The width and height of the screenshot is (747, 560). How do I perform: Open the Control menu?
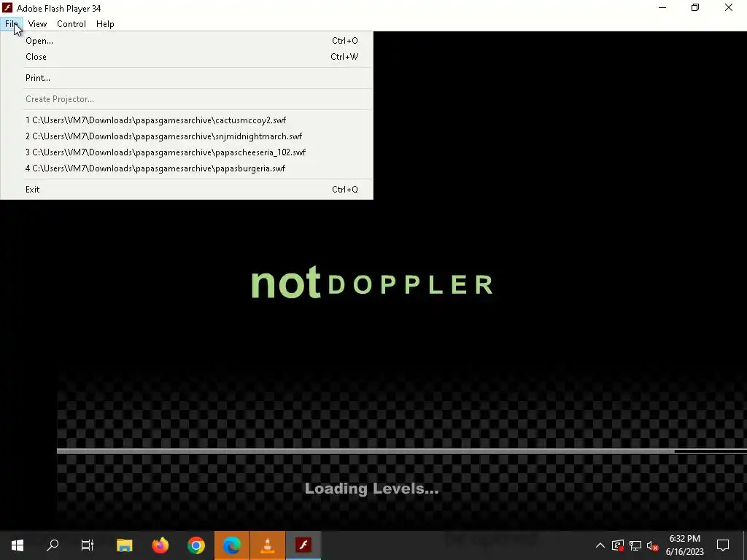tap(71, 24)
